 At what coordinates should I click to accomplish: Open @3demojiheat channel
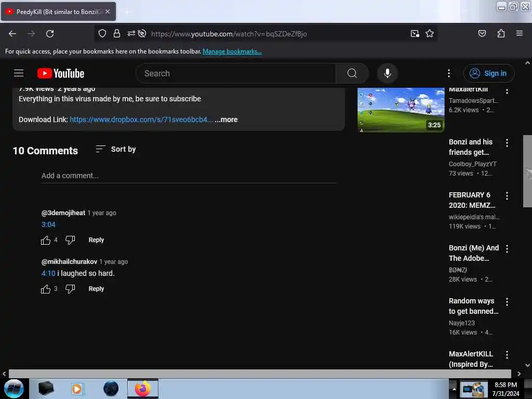click(x=63, y=212)
